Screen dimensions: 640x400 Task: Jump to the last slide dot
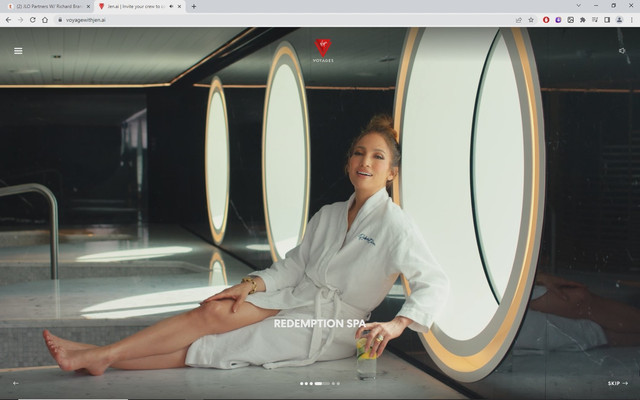pyautogui.click(x=338, y=384)
